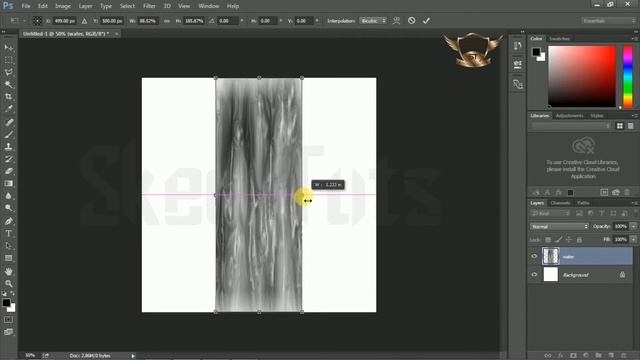This screenshot has width=640, height=360.
Task: Show libraries items as list
Action: click(631, 126)
